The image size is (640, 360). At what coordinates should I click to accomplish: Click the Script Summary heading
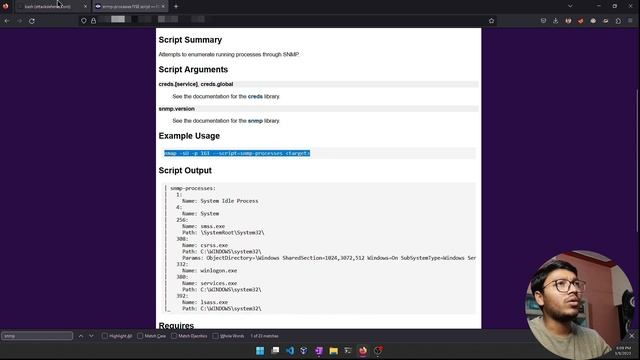[190, 40]
